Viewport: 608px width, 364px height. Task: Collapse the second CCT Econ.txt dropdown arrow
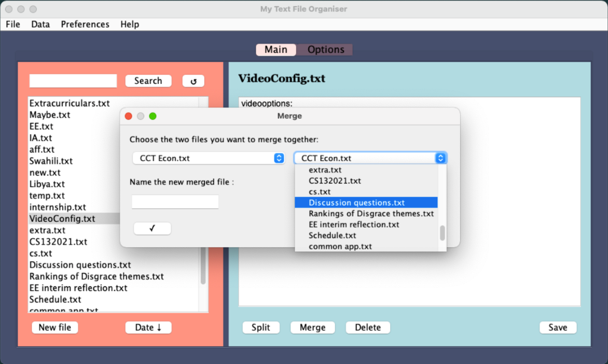click(x=440, y=158)
